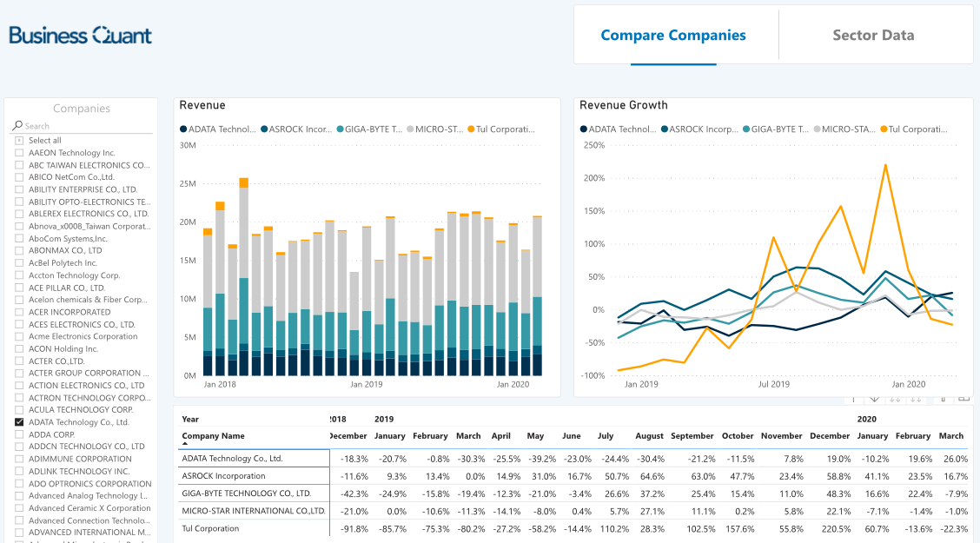The width and height of the screenshot is (980, 543).
Task: Select the Compare Companies tab
Action: point(673,35)
